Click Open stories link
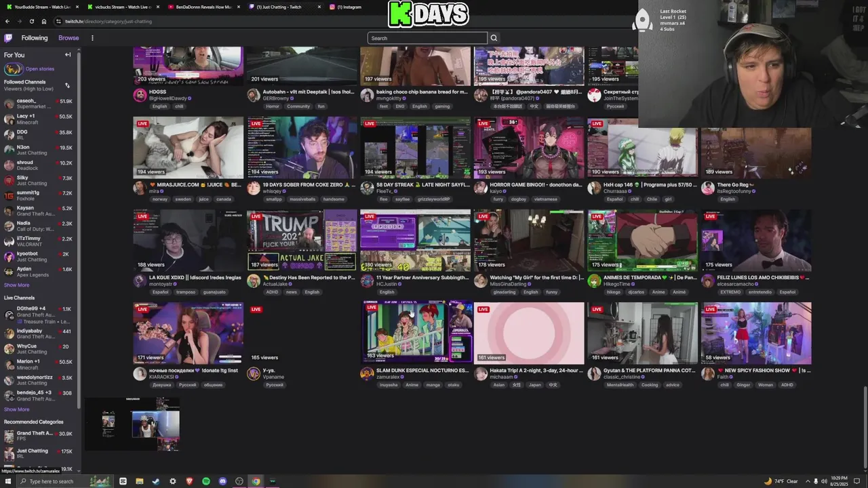This screenshot has height=488, width=868. [x=40, y=68]
